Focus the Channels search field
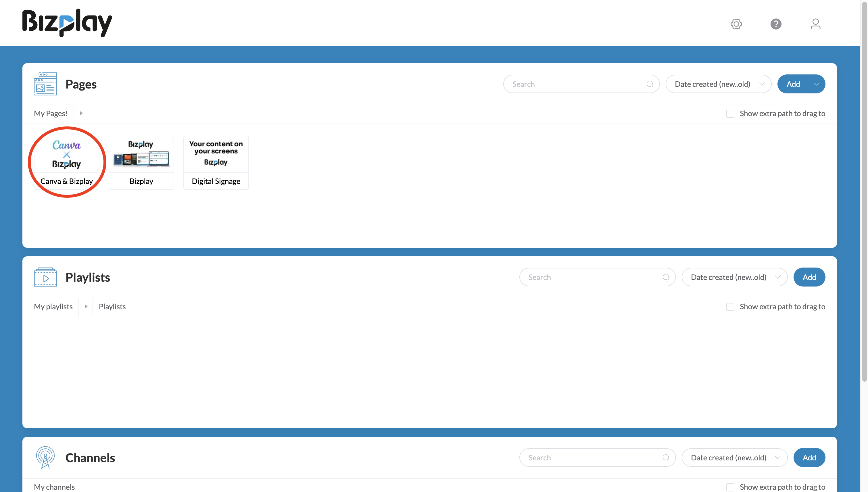This screenshot has width=868, height=492. coord(597,458)
